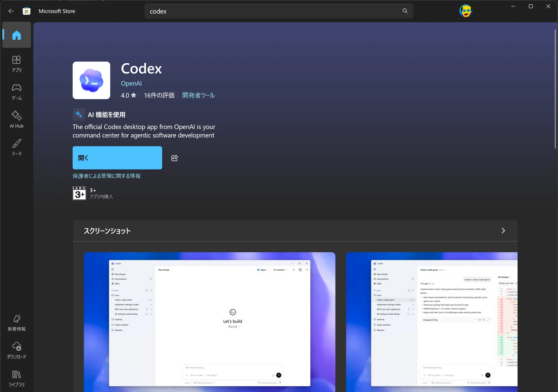Open the user profile avatar
The image size is (558, 392).
465,11
